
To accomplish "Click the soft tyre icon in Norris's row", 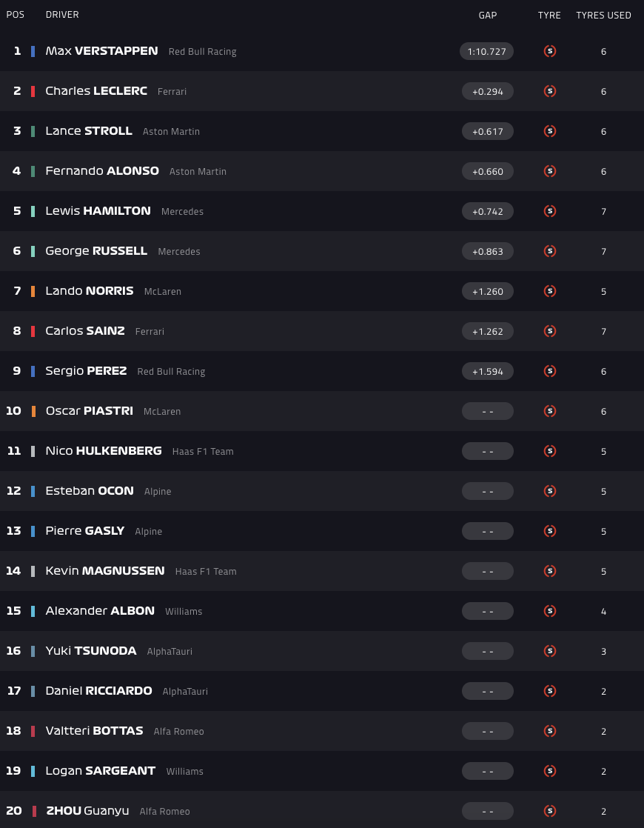I will 549,291.
